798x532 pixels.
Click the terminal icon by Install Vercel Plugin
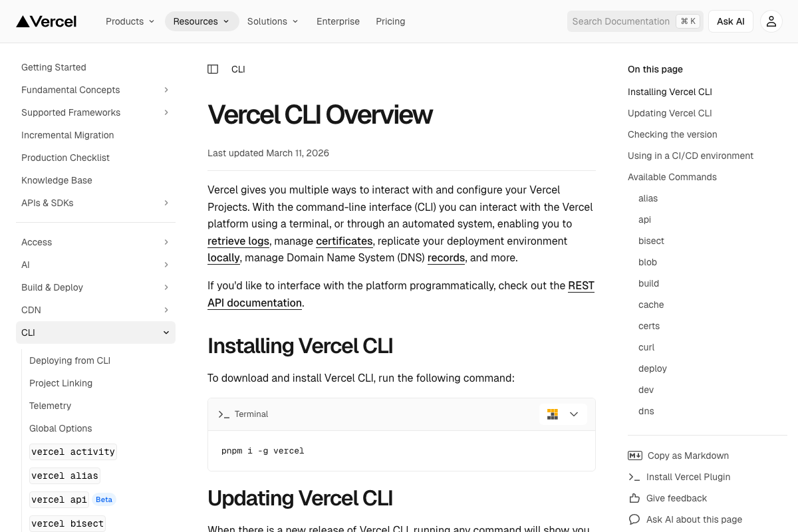tap(634, 477)
